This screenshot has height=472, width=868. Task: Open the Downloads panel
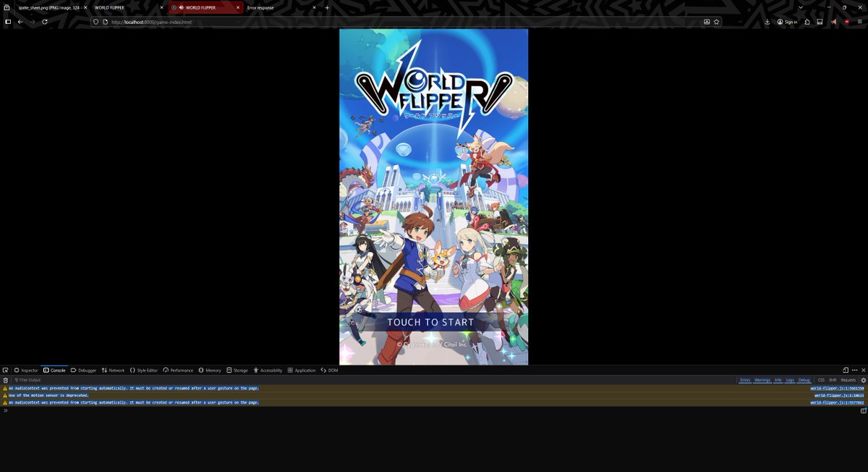pyautogui.click(x=767, y=22)
